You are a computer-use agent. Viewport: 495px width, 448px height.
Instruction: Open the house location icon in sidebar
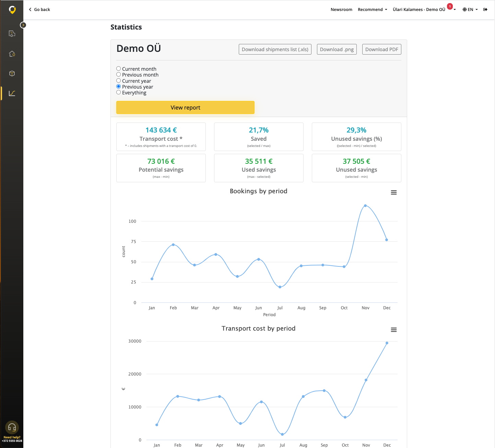12,54
